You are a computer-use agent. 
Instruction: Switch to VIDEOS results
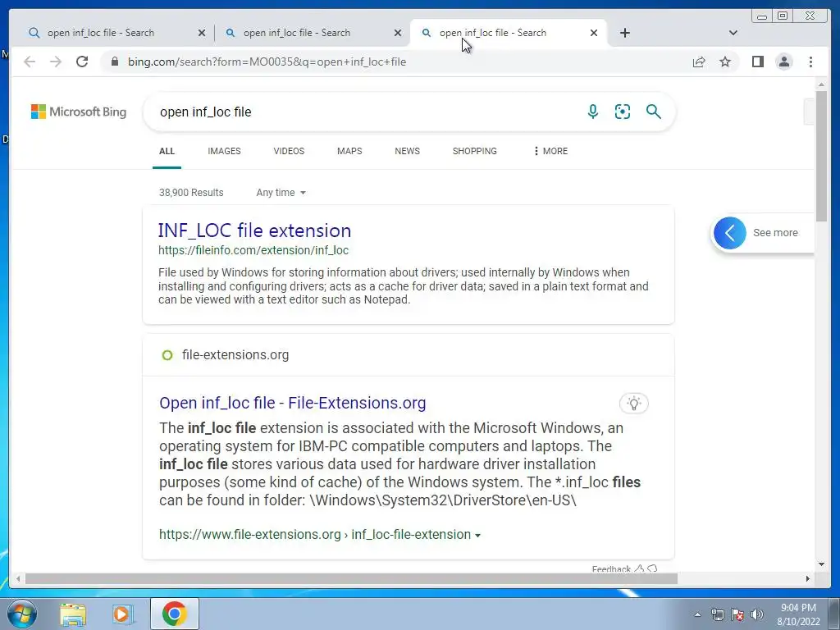(x=289, y=151)
